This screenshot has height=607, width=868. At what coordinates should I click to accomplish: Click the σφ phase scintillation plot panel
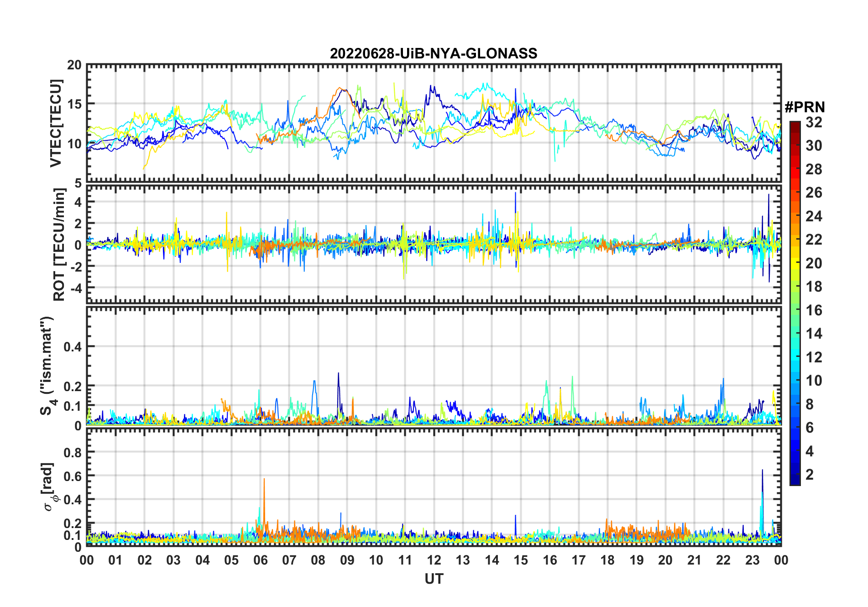click(434, 487)
